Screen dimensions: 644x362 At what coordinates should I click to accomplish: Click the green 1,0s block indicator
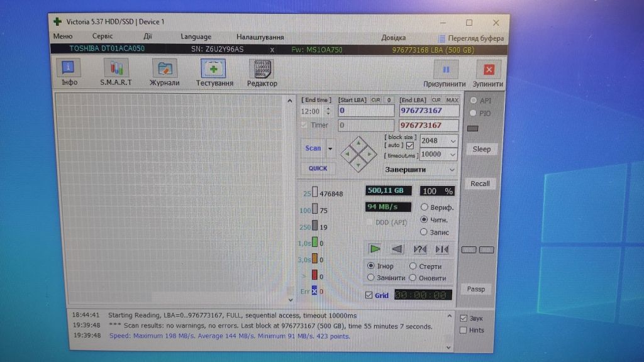click(x=314, y=242)
